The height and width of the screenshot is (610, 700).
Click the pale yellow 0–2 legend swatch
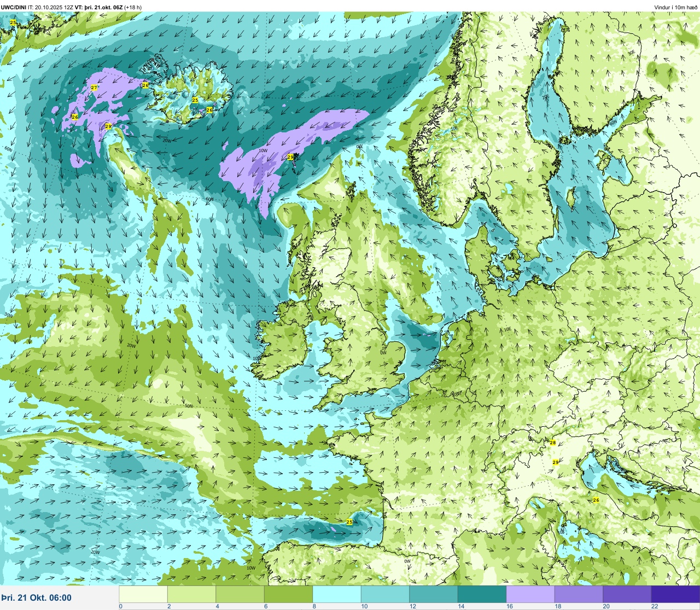click(143, 594)
